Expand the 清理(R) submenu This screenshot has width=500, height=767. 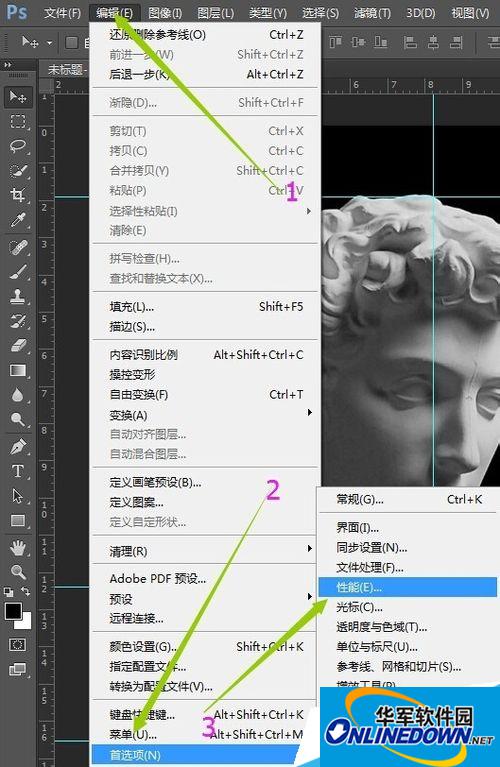(309, 548)
